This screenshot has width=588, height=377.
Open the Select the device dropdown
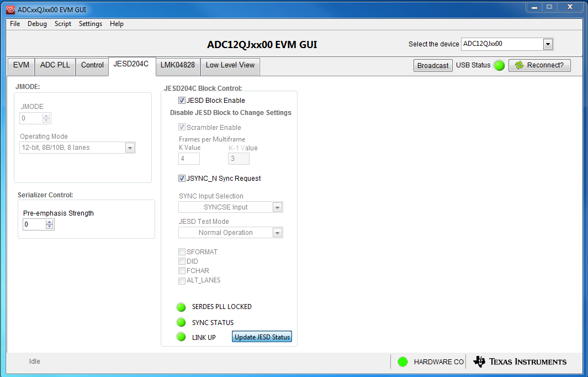pos(548,44)
